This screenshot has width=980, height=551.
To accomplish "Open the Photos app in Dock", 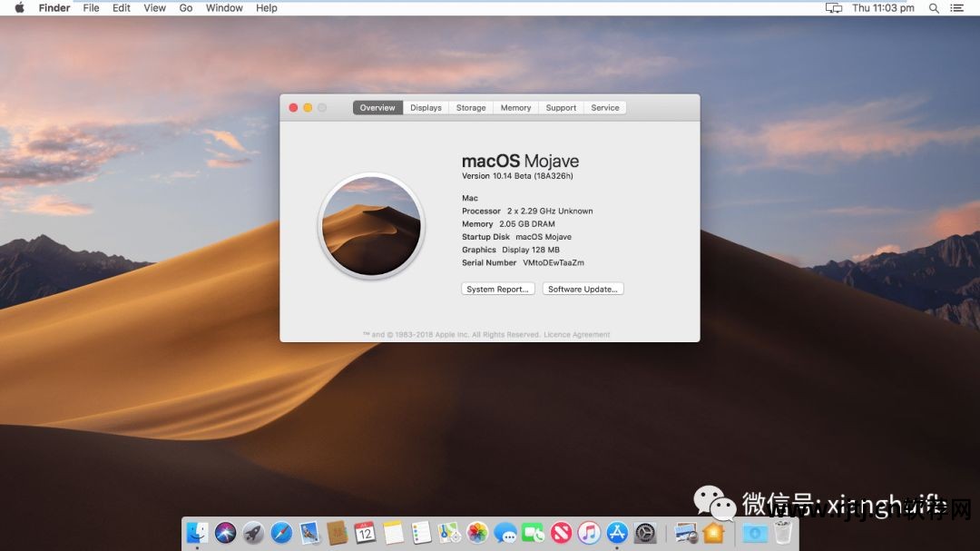I will [x=477, y=533].
